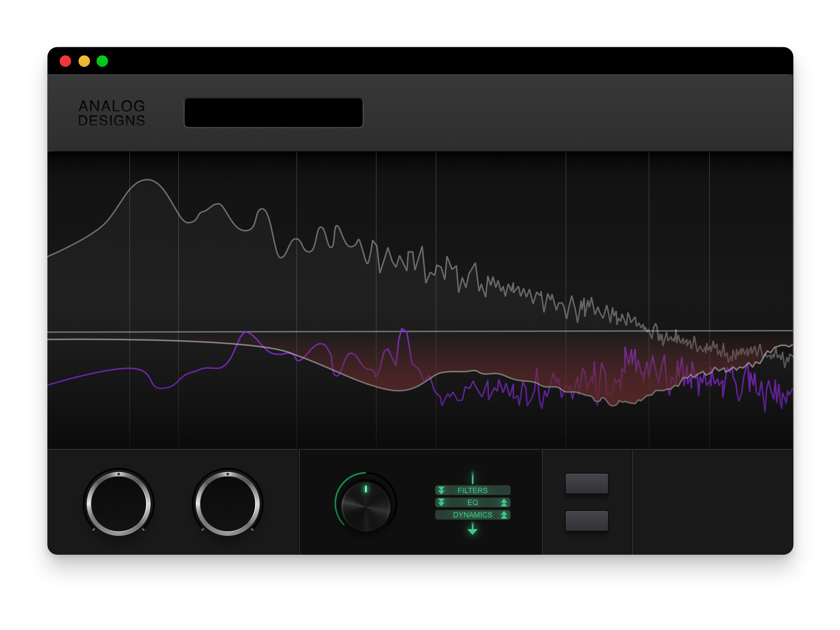Click the move-down arrows on EQ row

point(441,502)
